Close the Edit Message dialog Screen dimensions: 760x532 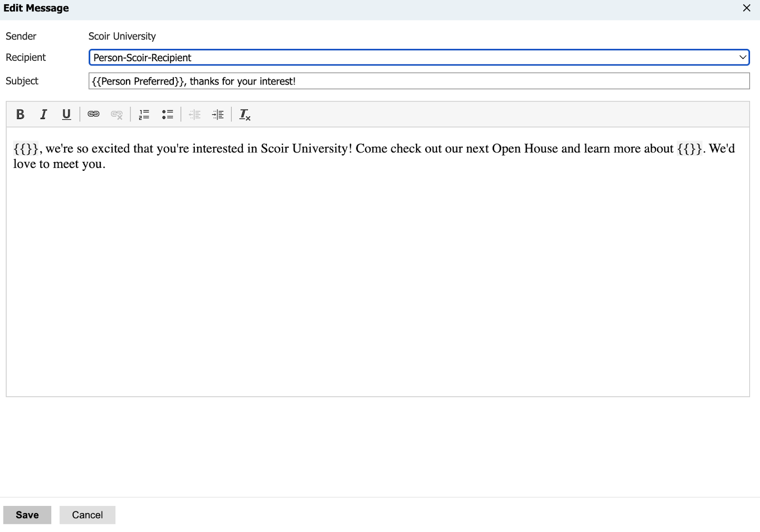[747, 8]
